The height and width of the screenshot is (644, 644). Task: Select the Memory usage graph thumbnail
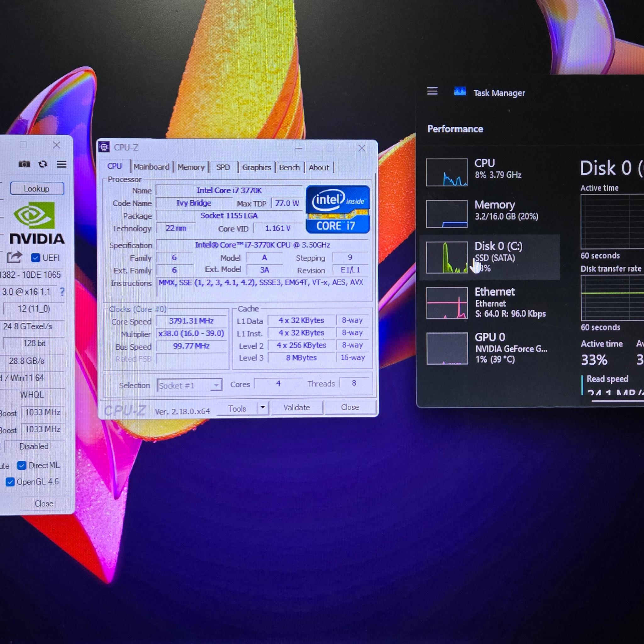point(447,214)
